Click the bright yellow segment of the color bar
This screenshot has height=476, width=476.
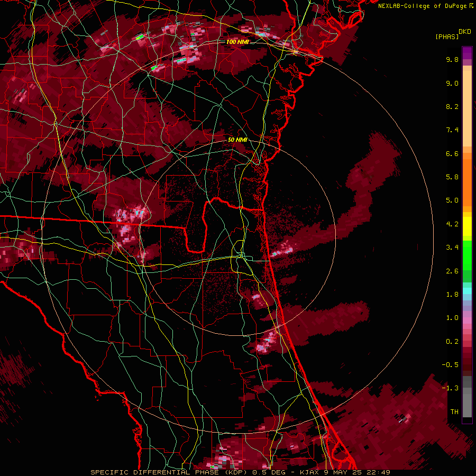(467, 226)
